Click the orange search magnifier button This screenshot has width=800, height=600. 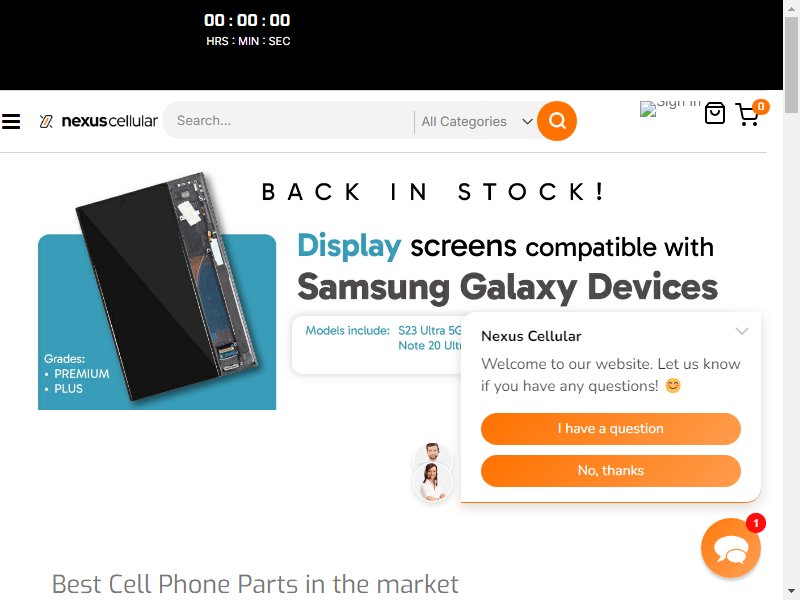(x=557, y=121)
